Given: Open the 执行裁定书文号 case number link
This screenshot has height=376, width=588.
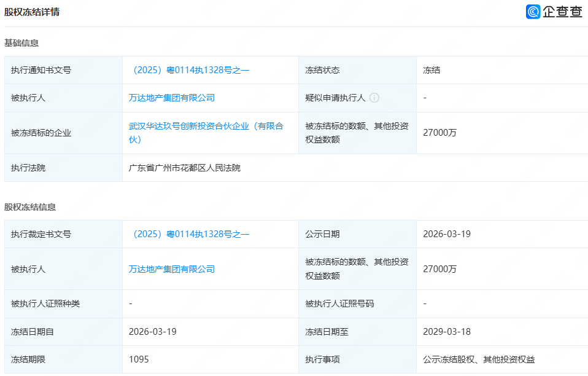Looking at the screenshot, I should pos(189,234).
